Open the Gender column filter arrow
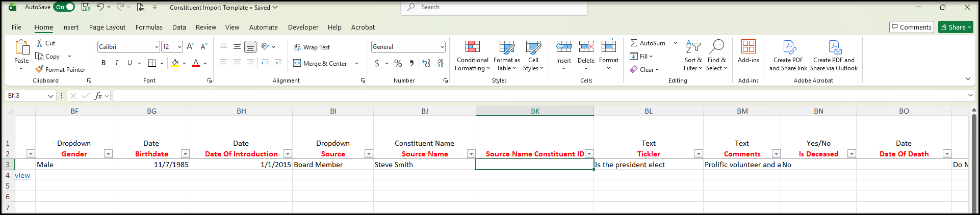 (x=108, y=154)
